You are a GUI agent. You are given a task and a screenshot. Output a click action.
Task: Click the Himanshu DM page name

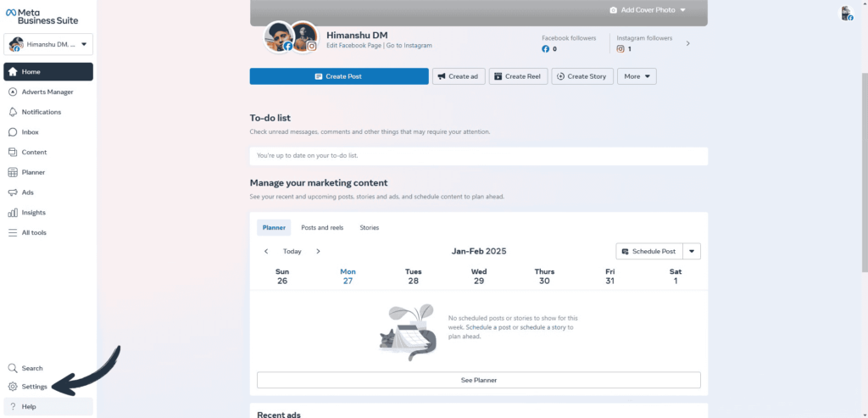click(x=357, y=36)
